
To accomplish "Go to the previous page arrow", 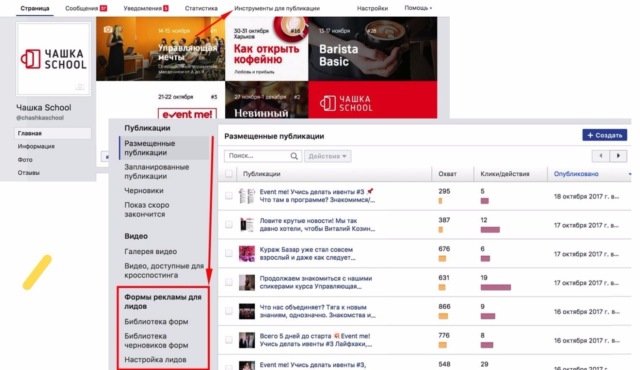I will point(600,155).
